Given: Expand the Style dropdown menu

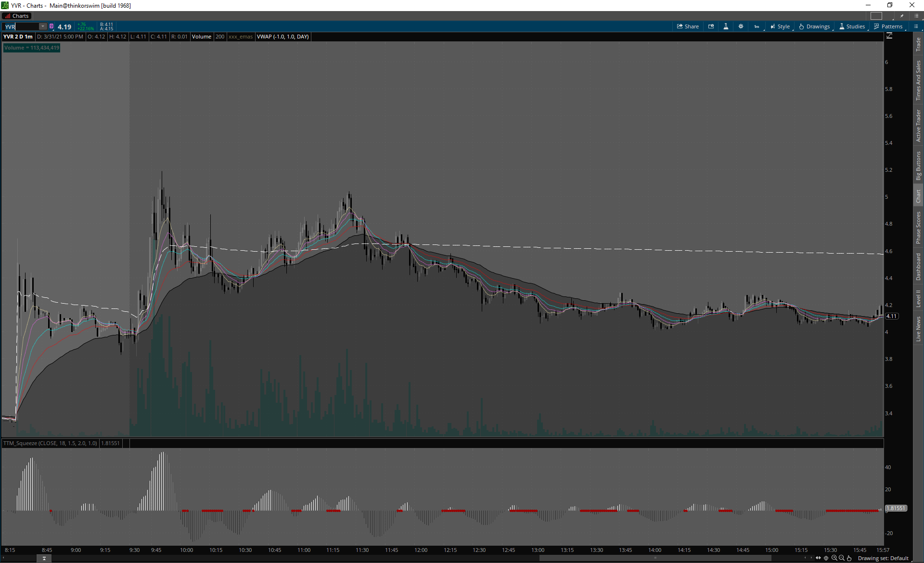Looking at the screenshot, I should pyautogui.click(x=780, y=26).
